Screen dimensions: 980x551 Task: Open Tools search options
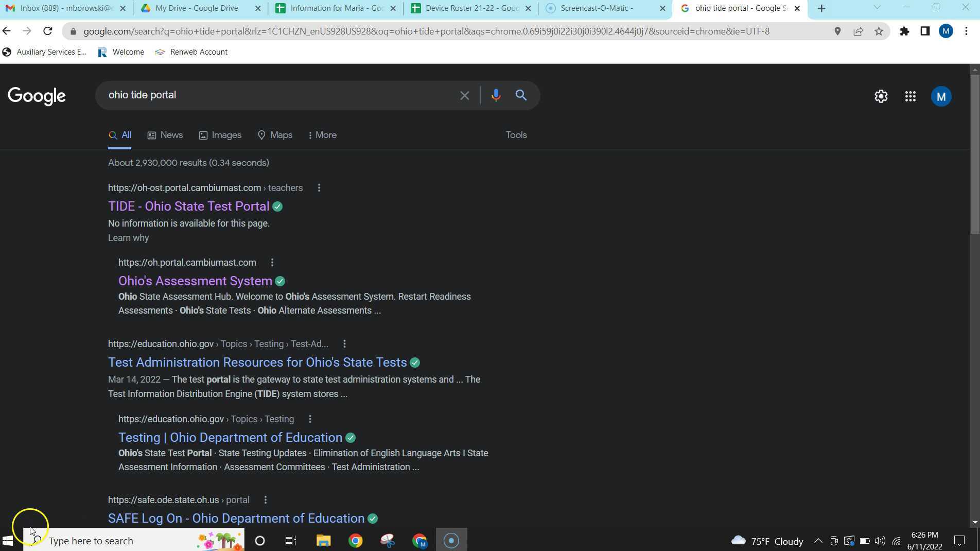coord(516,135)
